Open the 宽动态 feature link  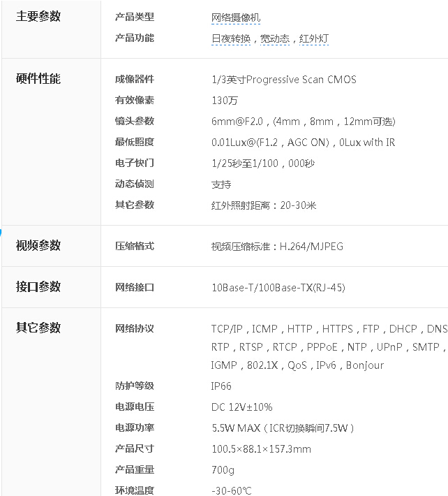[274, 38]
